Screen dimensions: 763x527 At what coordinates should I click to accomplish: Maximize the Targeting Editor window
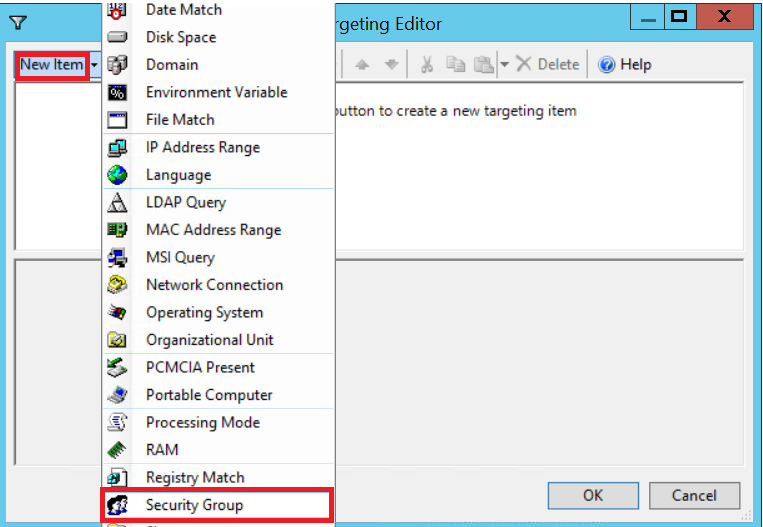click(680, 17)
